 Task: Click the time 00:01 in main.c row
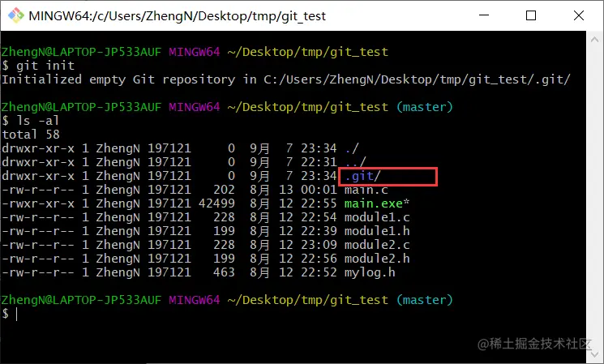pos(319,190)
